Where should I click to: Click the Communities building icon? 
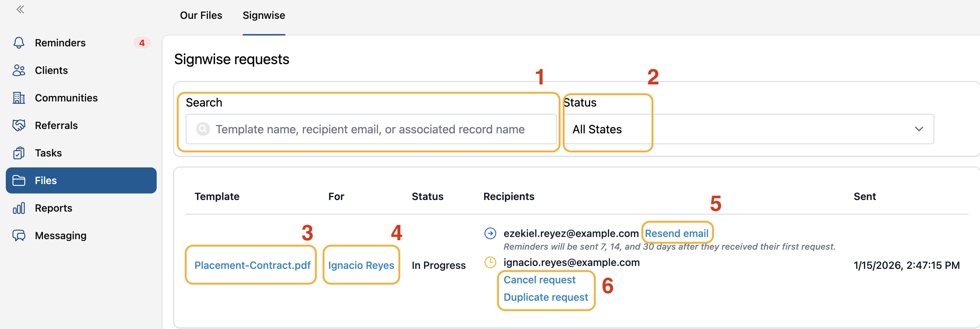click(x=18, y=97)
